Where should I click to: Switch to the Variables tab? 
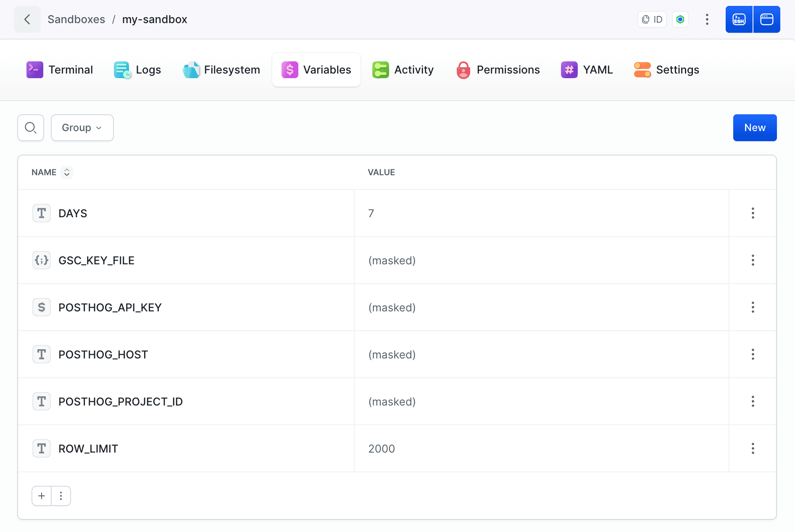(x=316, y=70)
